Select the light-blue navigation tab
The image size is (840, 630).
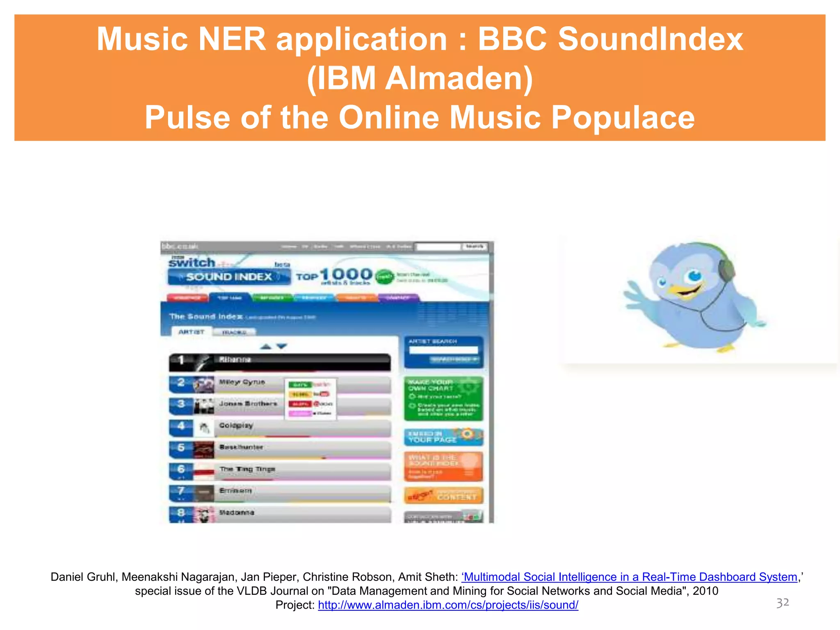point(314,298)
